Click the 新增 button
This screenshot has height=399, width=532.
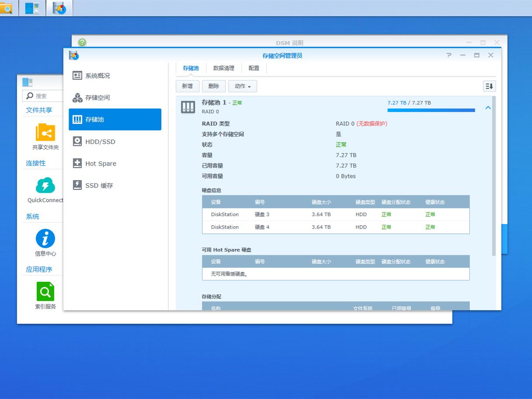(187, 86)
